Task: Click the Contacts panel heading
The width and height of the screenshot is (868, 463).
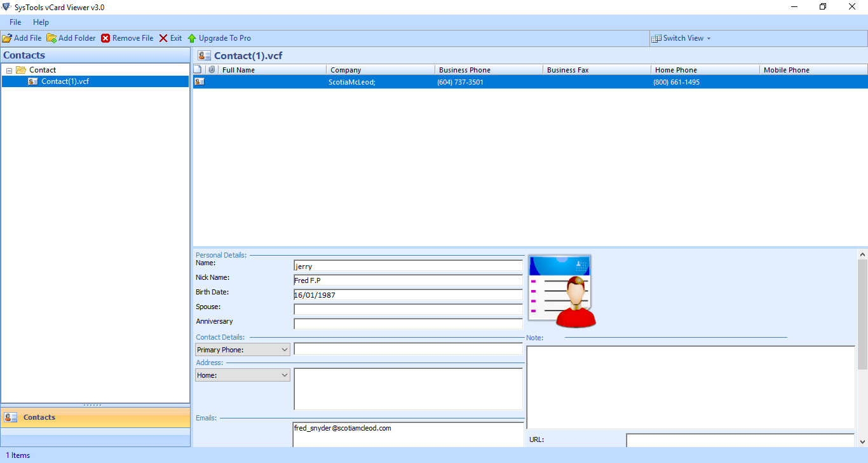Action: (x=24, y=55)
